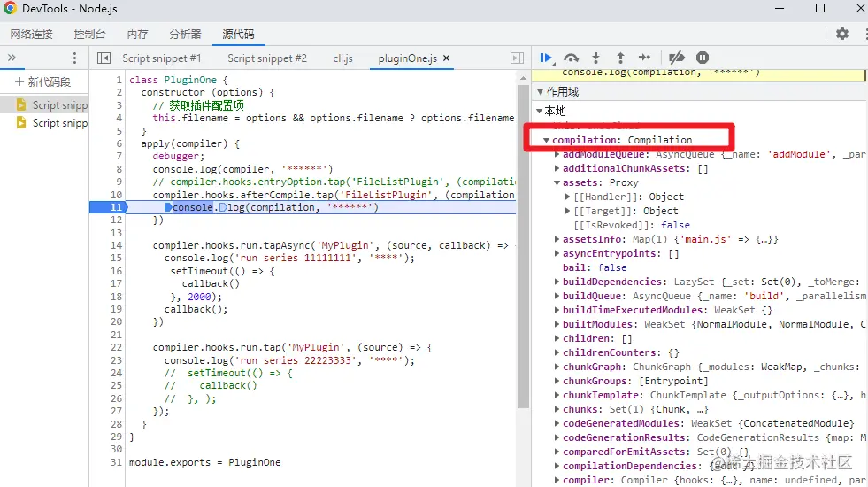Open navigator three-dot menu
Image resolution: width=868 pixels, height=487 pixels.
tap(74, 58)
